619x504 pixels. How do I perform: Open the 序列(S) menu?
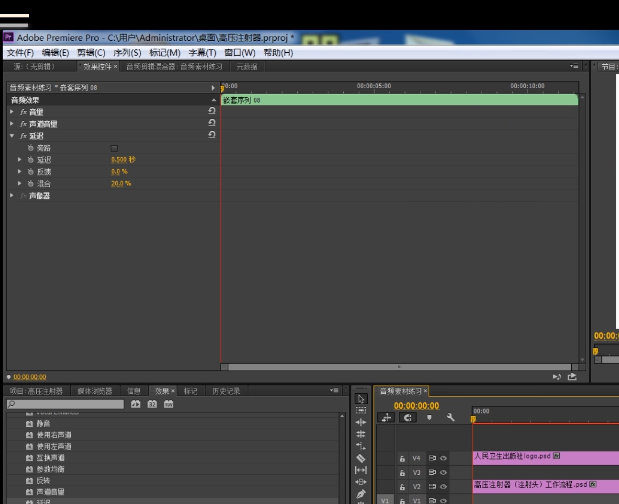(x=126, y=53)
